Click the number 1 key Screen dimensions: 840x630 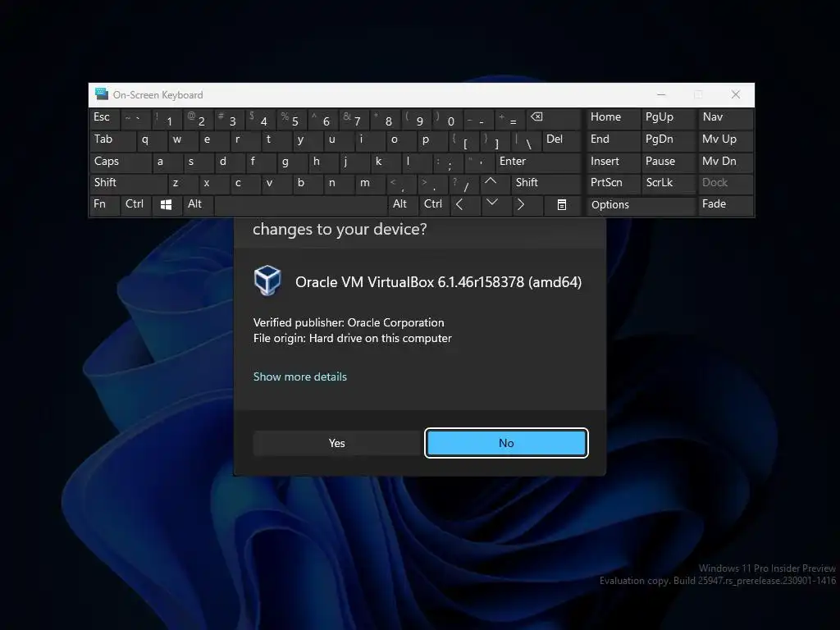pyautogui.click(x=166, y=118)
